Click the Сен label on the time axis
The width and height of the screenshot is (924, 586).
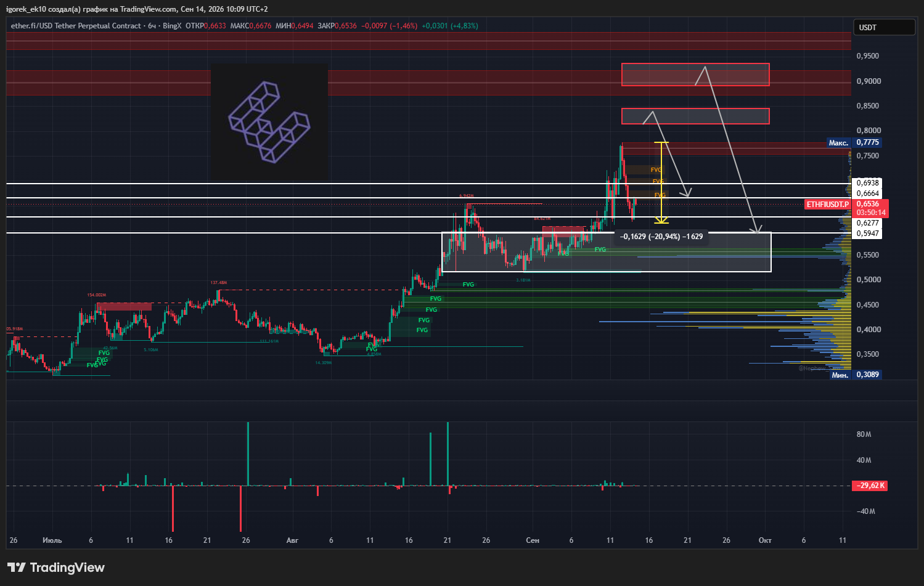pyautogui.click(x=533, y=540)
